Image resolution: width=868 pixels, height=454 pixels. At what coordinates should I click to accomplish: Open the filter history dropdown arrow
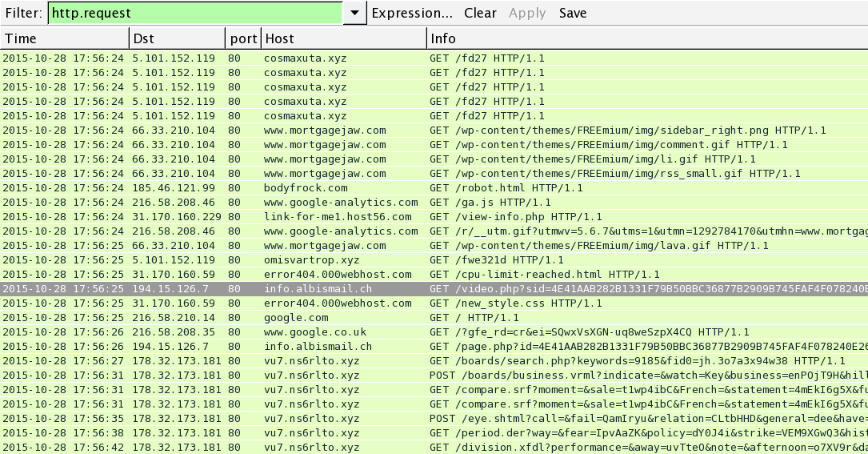point(355,13)
